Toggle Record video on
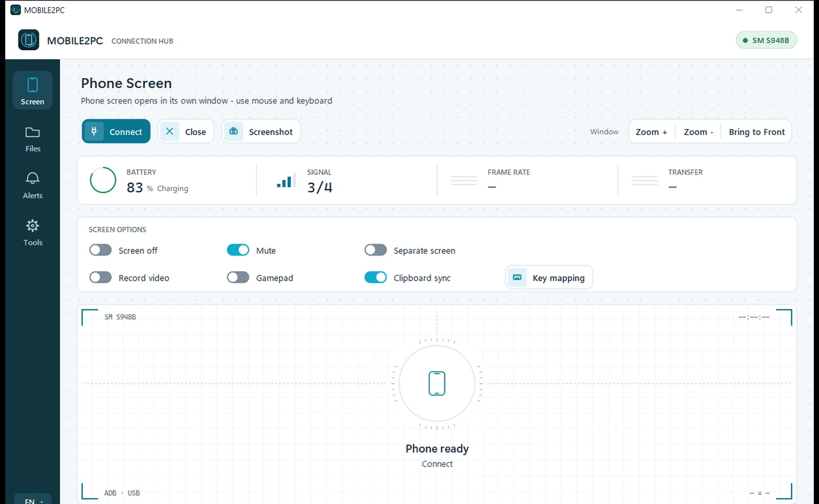Viewport: 819px width, 504px height. 100,277
